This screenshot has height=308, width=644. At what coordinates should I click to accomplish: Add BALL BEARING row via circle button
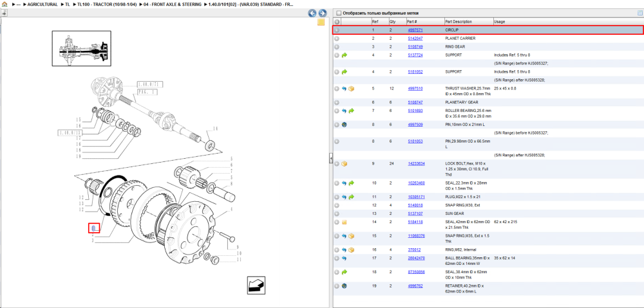click(337, 258)
